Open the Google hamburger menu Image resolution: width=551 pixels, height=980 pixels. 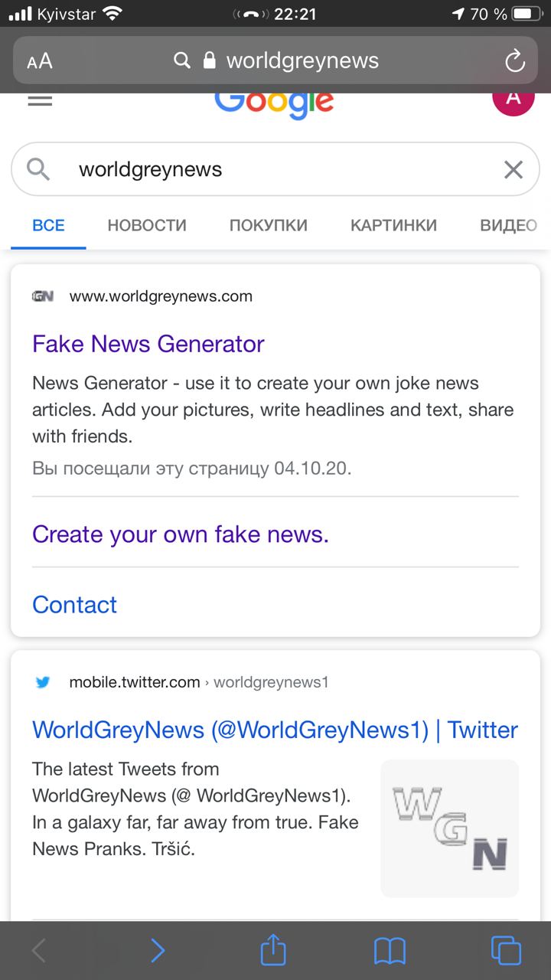click(x=40, y=100)
